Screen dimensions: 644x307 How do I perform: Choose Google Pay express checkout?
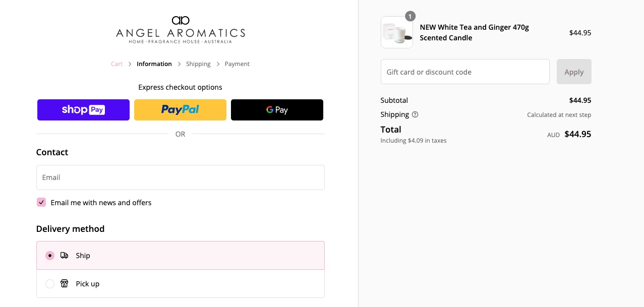coord(277,110)
